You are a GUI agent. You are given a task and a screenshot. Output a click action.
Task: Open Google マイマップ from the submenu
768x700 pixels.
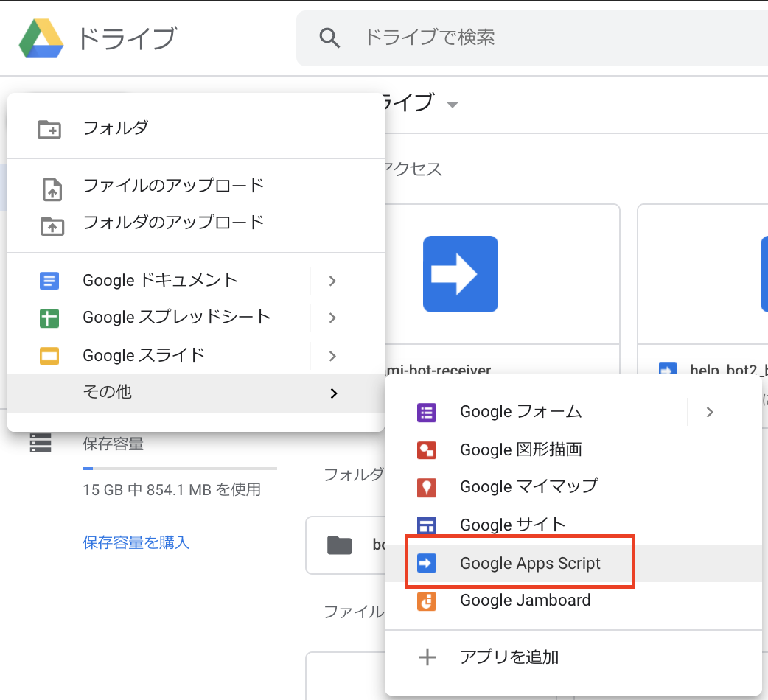coord(428,487)
